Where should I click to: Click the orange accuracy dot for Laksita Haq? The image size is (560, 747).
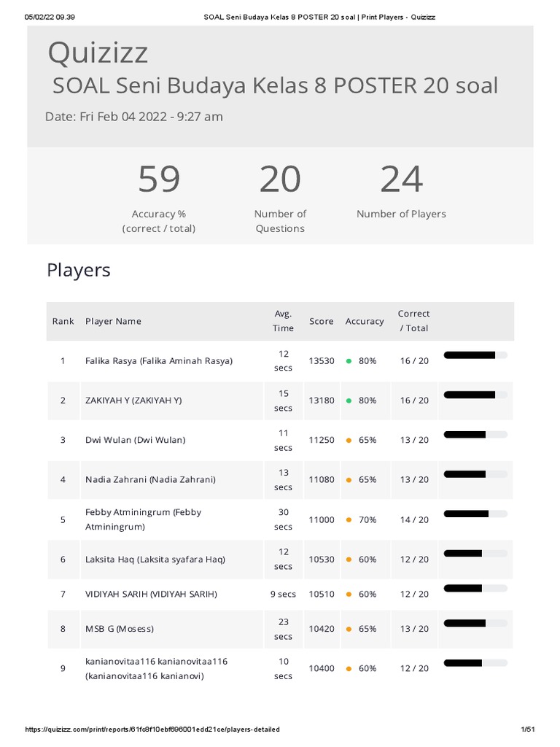pyautogui.click(x=349, y=560)
